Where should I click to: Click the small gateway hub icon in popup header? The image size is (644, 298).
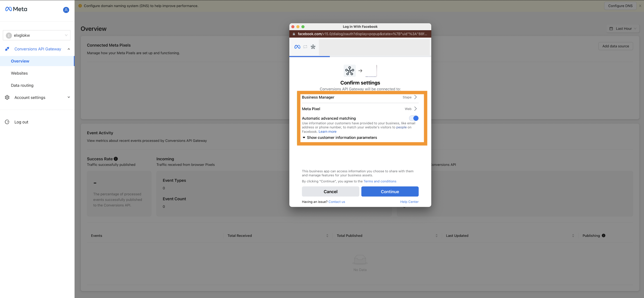(313, 47)
